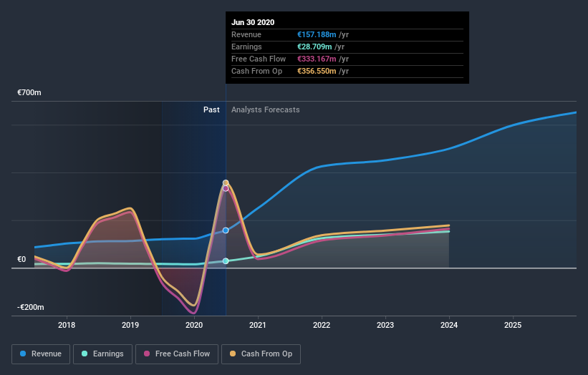
Task: Select the 2020 x-axis label
Action: click(194, 325)
